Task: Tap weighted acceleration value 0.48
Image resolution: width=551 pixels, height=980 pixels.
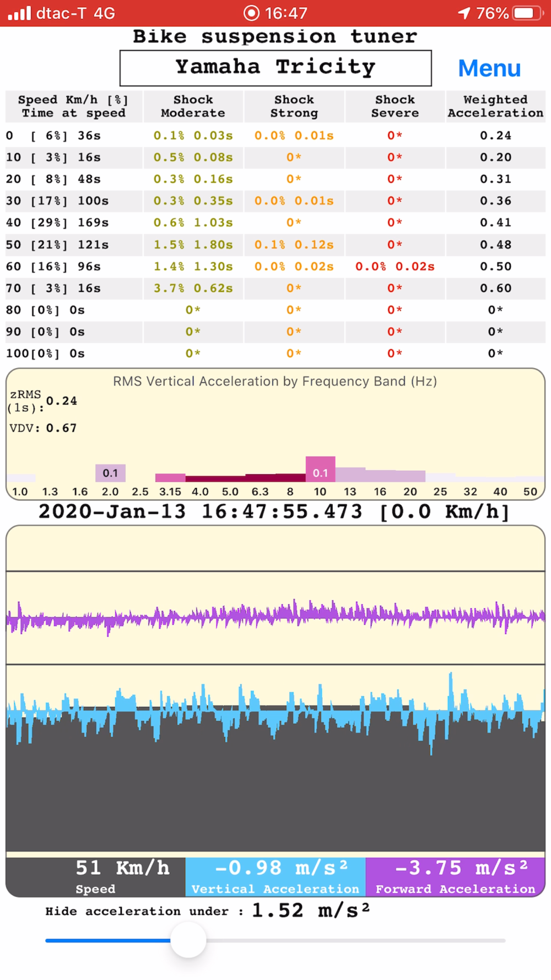Action: click(495, 245)
